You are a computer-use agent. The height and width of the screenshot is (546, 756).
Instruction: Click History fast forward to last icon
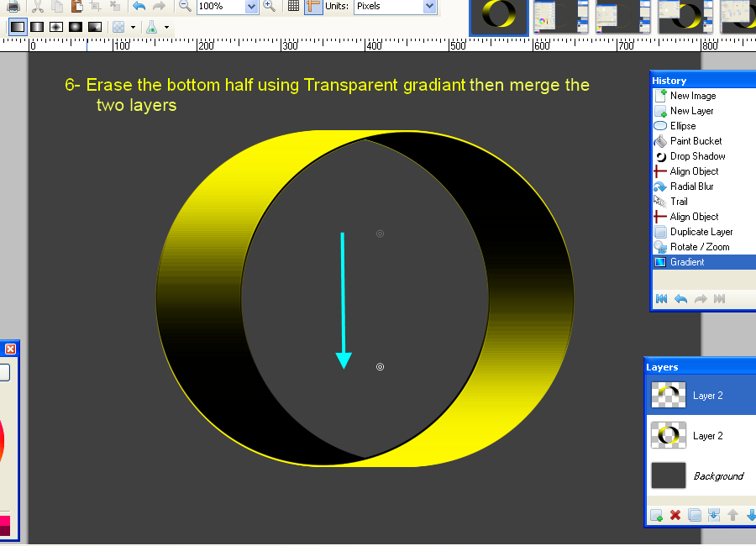[719, 298]
